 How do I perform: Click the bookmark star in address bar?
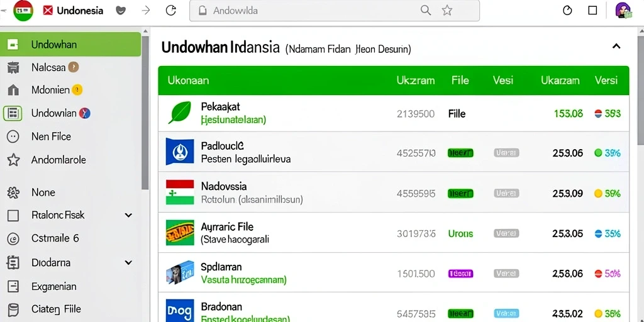[x=447, y=11]
